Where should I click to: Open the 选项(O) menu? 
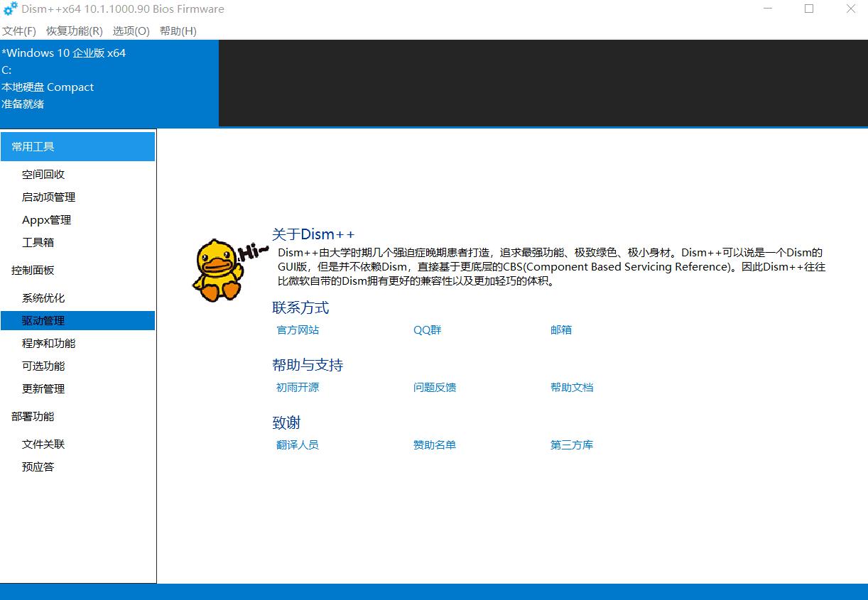[129, 31]
